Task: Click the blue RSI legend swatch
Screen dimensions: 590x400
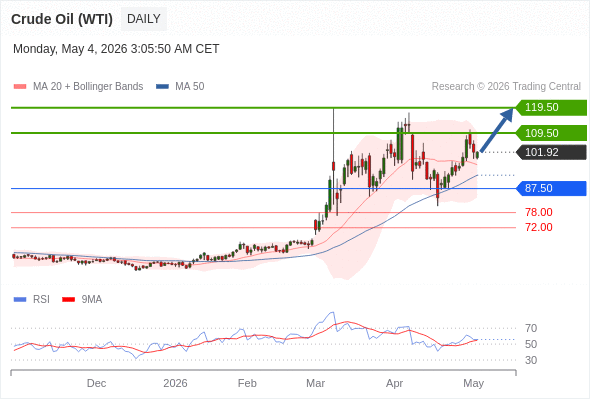Action: pyautogui.click(x=20, y=300)
